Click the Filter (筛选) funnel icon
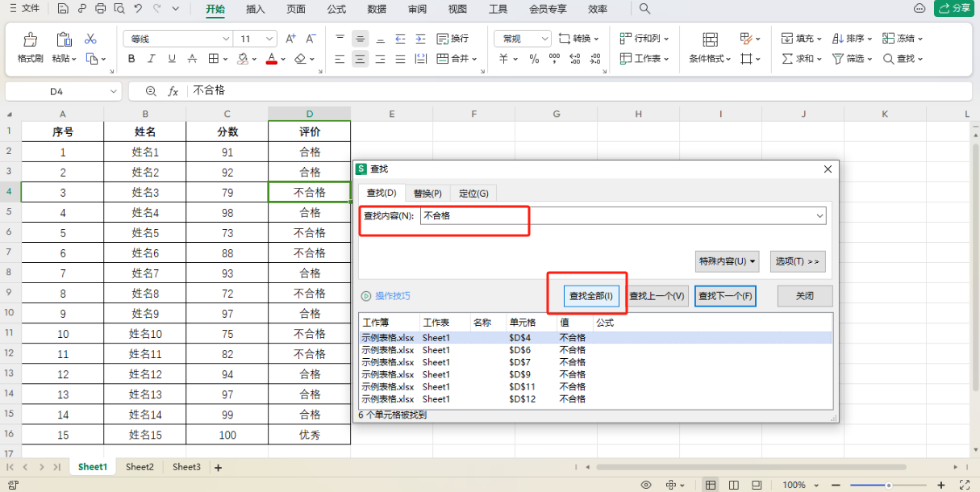This screenshot has width=980, height=492. tap(838, 59)
